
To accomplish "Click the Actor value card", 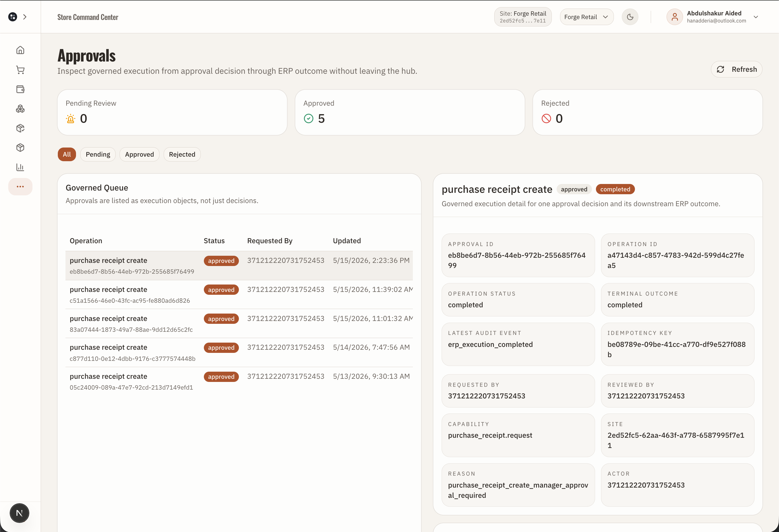I will pos(677,485).
